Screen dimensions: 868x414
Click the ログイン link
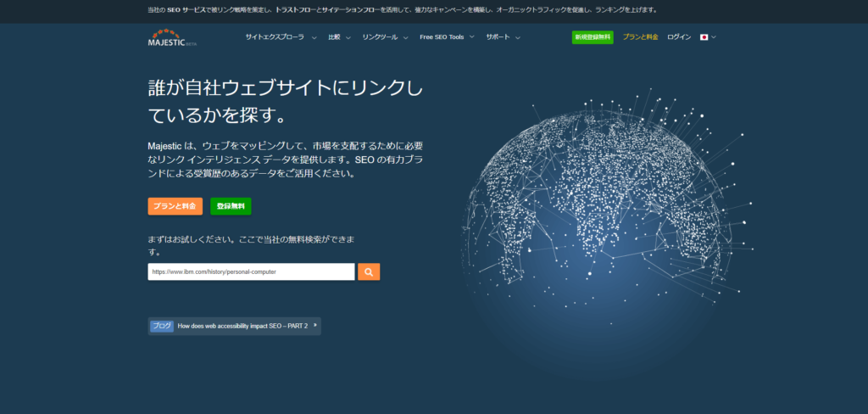pyautogui.click(x=679, y=37)
